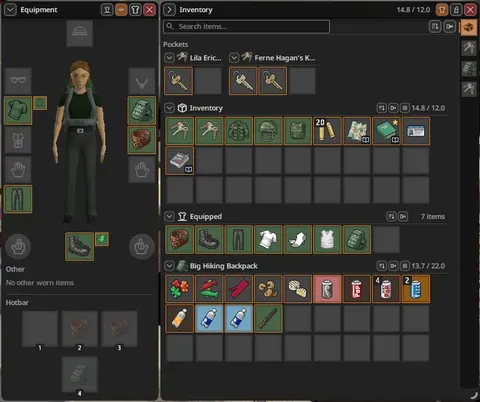This screenshot has height=402, width=480.
Task: Select the white vest in Equipped section
Action: [327, 239]
